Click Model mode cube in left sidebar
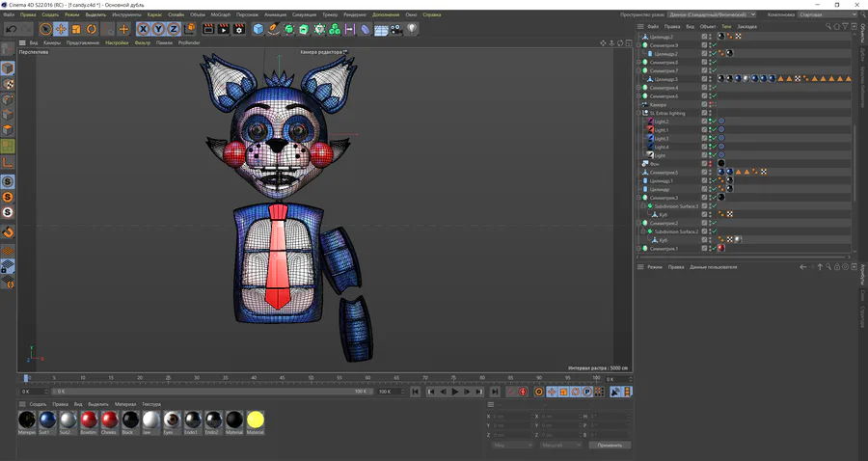 (8, 68)
